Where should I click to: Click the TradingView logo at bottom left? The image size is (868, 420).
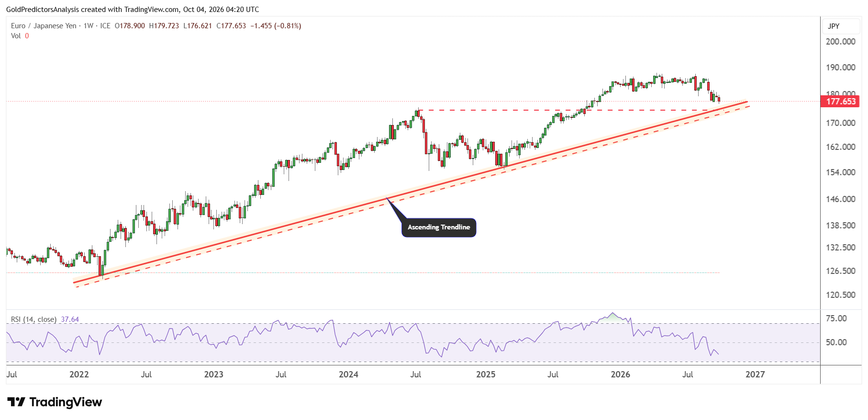[55, 402]
